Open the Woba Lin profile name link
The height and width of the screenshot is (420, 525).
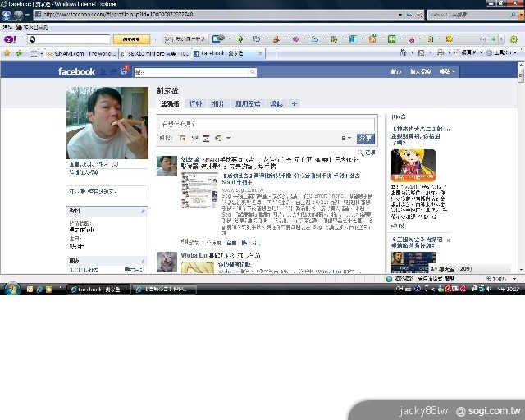click(x=194, y=256)
